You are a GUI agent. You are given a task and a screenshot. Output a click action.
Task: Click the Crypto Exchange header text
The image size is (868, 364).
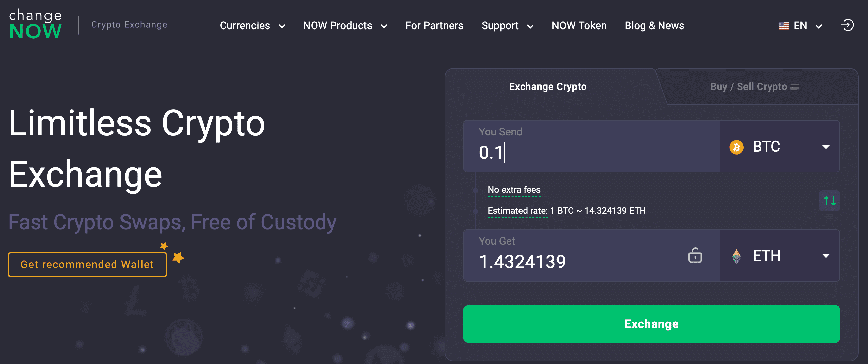[x=129, y=25]
